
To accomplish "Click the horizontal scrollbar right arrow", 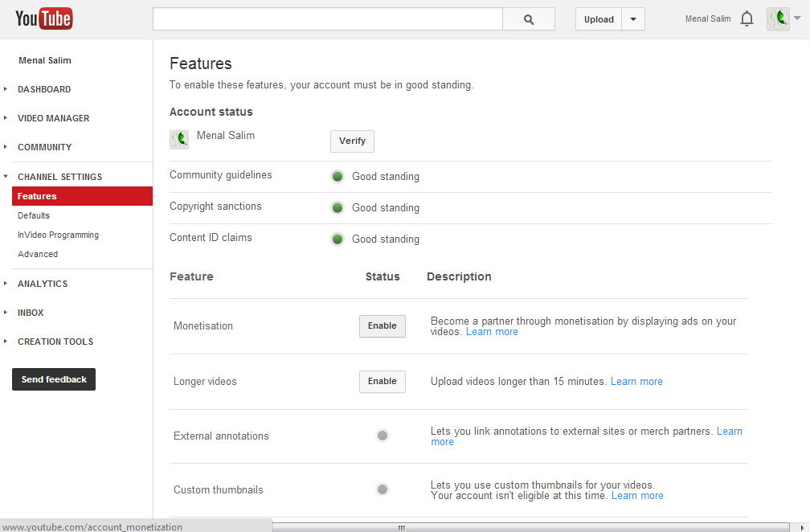I will point(801,527).
